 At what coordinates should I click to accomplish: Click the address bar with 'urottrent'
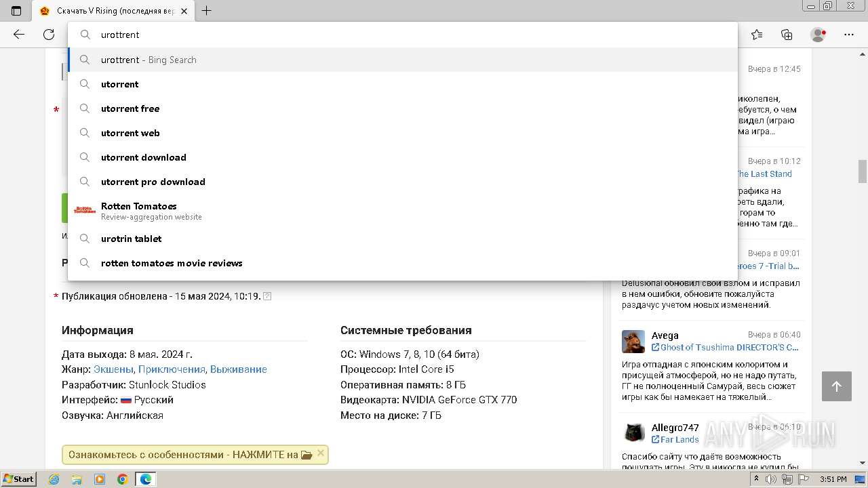(x=403, y=35)
